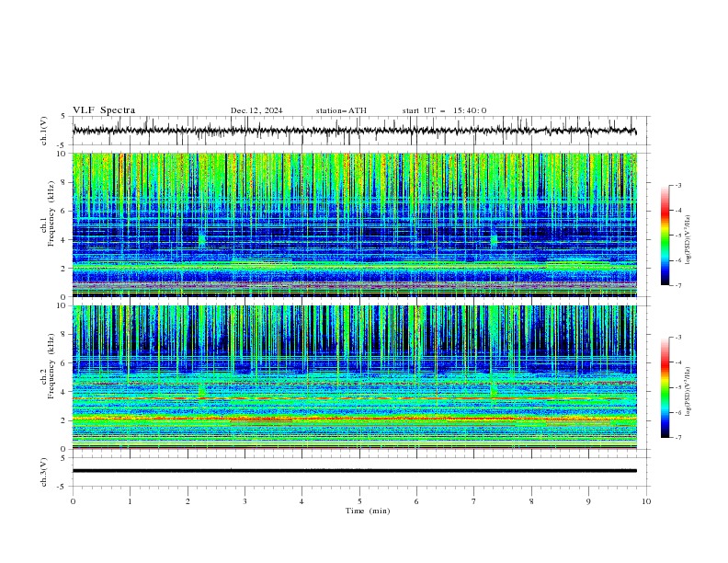Click inside the ch.2 spectrogram panel
The width and height of the screenshot is (728, 563).
point(355,377)
